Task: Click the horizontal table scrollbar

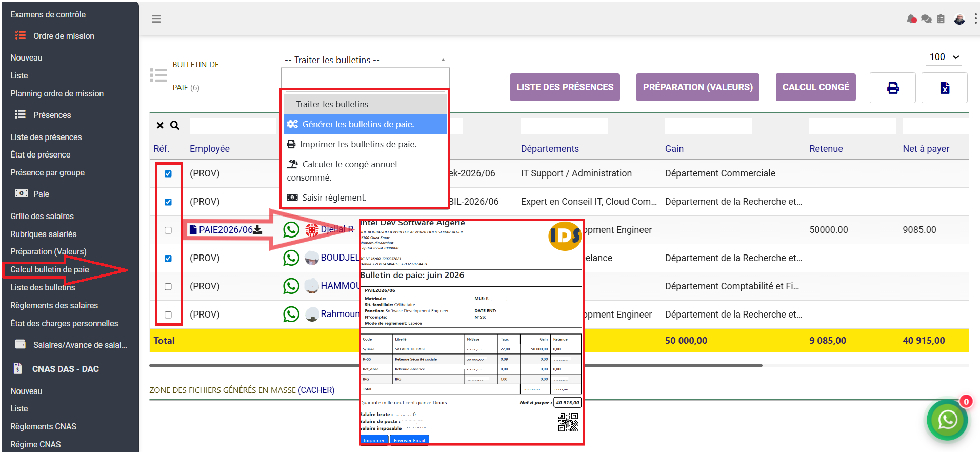Action: [455, 365]
